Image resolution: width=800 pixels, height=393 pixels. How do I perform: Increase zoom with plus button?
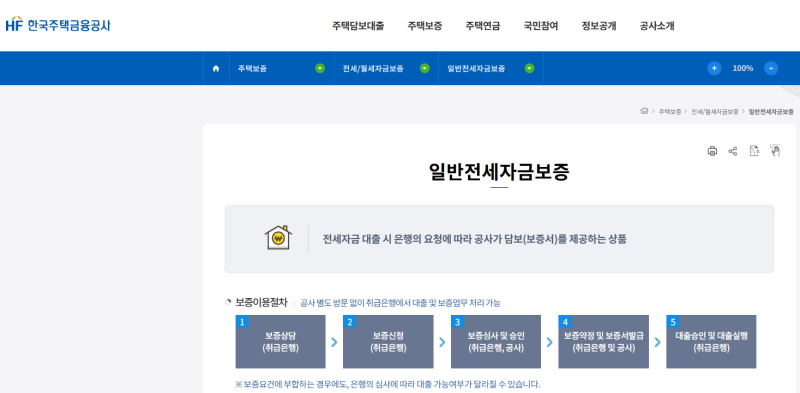[x=714, y=68]
